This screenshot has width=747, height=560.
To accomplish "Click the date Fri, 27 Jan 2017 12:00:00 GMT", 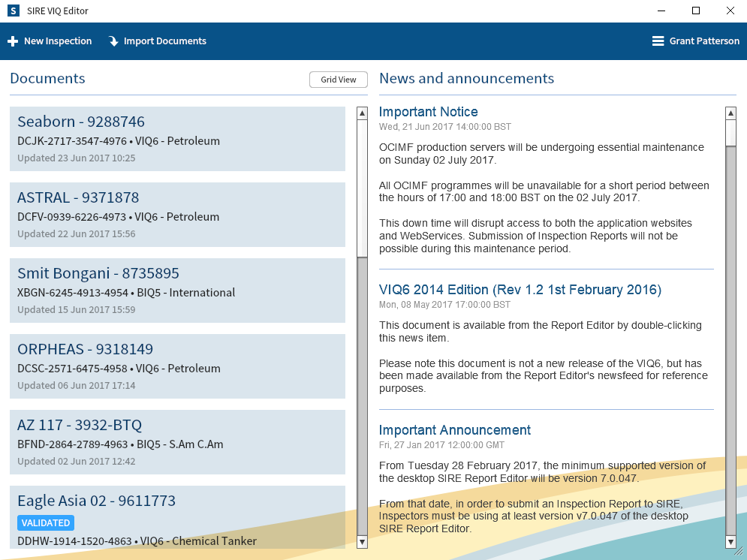I will pyautogui.click(x=441, y=445).
